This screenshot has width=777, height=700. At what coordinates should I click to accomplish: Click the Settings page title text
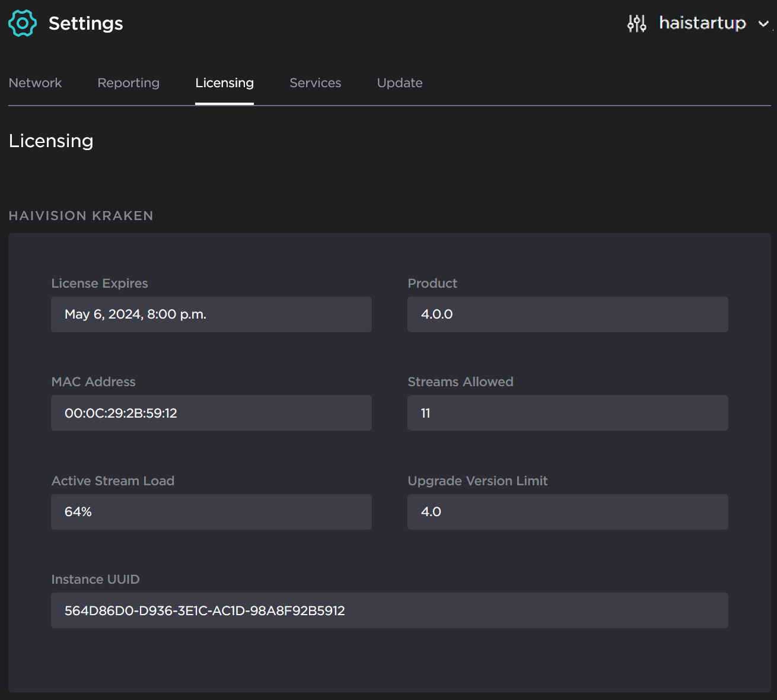(x=85, y=23)
